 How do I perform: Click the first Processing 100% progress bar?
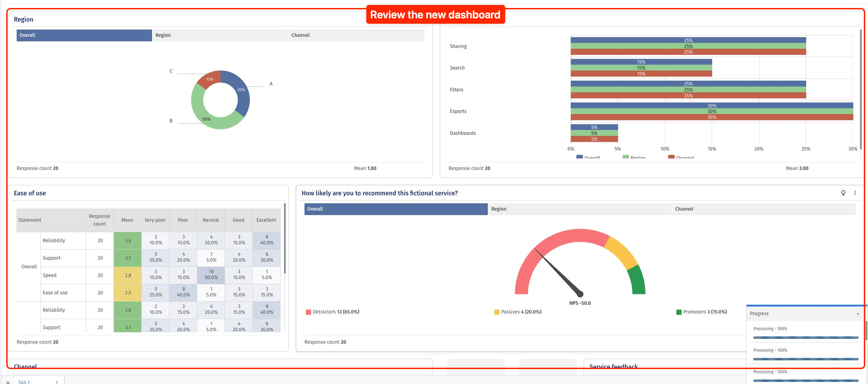(x=806, y=337)
